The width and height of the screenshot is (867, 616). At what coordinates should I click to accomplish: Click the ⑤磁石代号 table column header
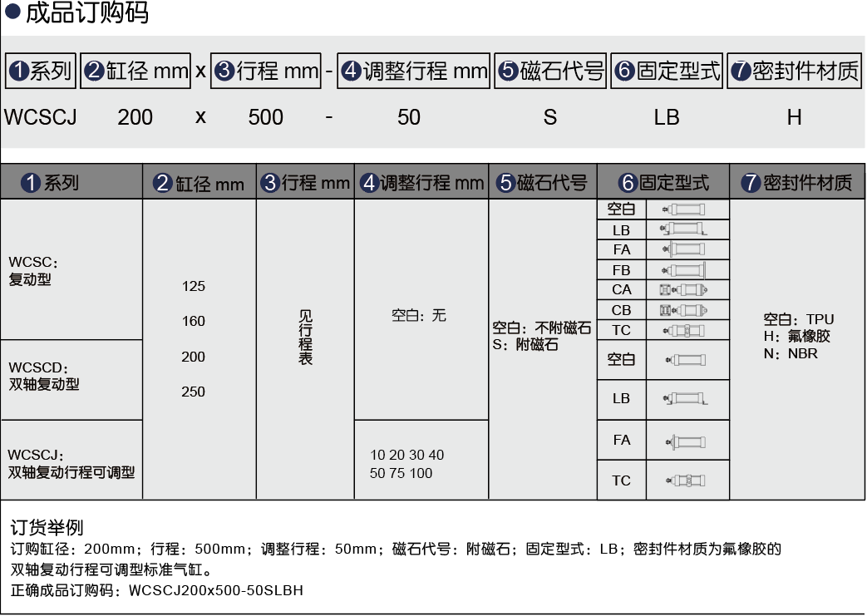543,182
